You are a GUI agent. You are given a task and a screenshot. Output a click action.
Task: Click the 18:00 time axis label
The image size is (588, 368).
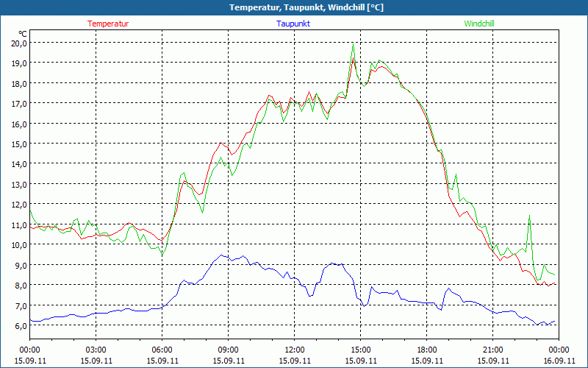[427, 350]
